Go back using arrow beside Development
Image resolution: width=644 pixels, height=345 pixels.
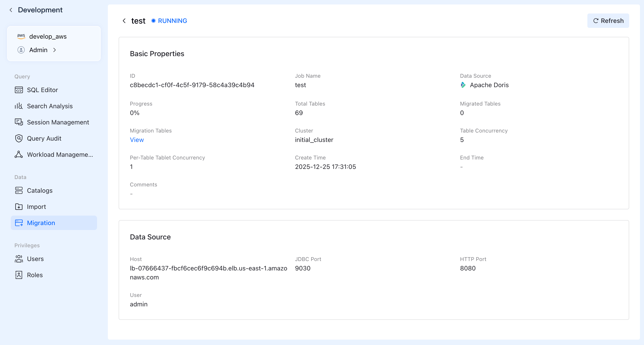coord(11,10)
